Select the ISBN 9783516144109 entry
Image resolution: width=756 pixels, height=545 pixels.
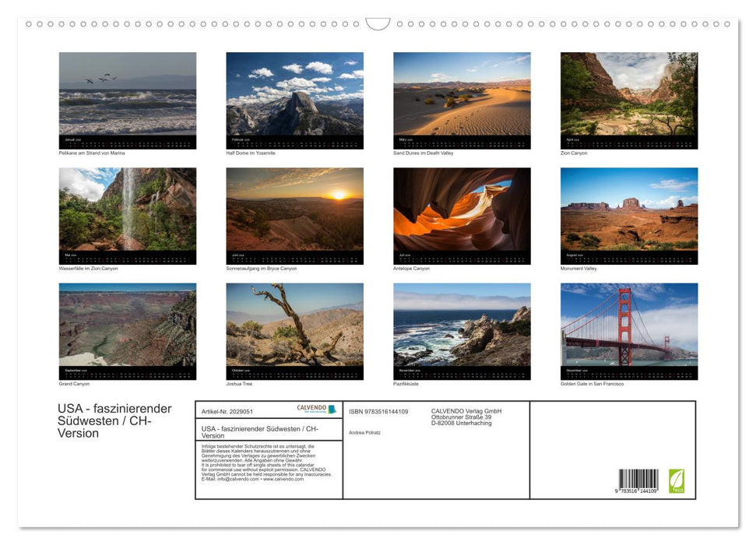[x=382, y=411]
